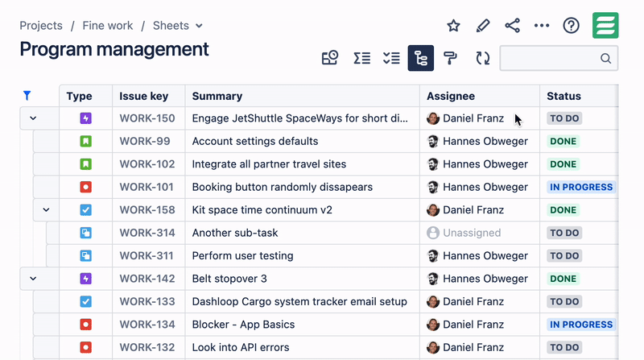Click the task icon for WORK-158
The width and height of the screenshot is (644, 360).
(x=85, y=210)
